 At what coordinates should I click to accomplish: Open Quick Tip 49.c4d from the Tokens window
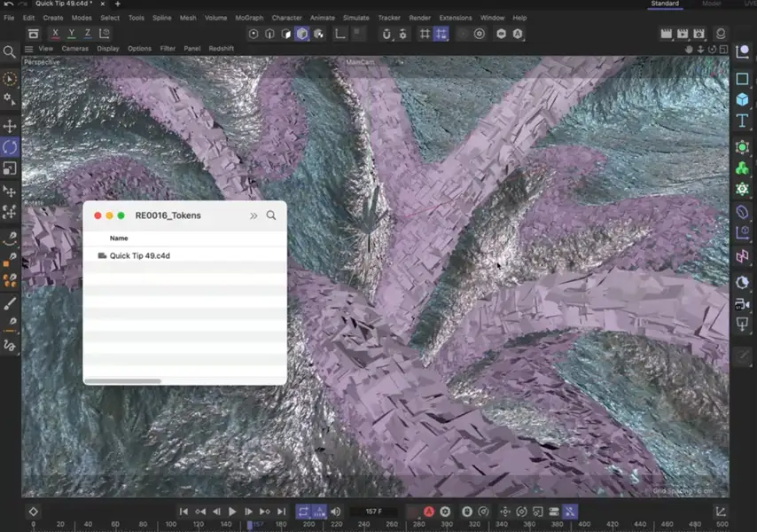tap(139, 255)
